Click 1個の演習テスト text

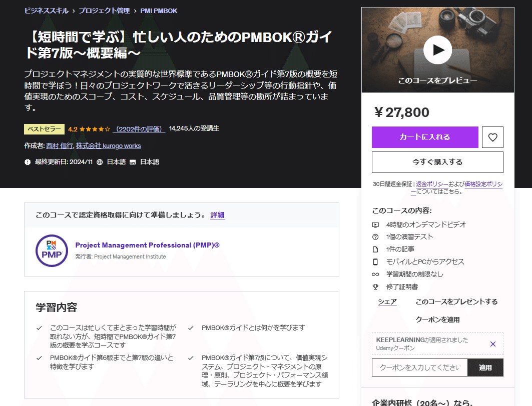409,237
